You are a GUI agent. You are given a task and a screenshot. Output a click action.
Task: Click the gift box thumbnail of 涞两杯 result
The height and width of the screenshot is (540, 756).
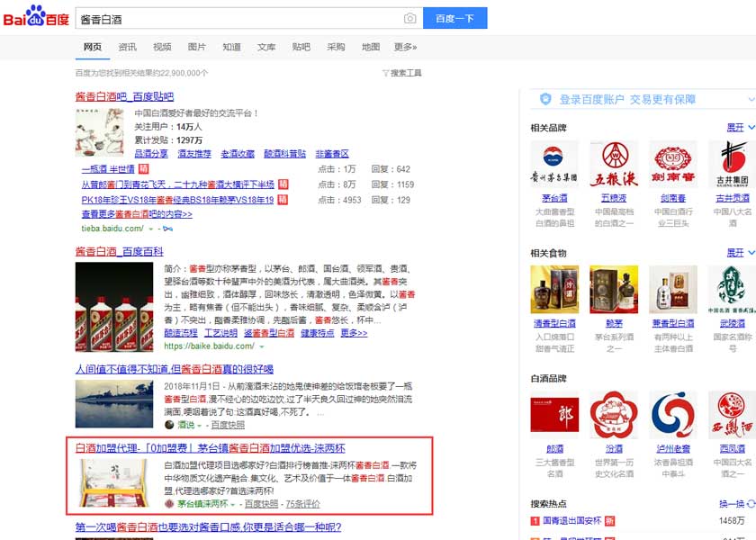click(x=114, y=483)
